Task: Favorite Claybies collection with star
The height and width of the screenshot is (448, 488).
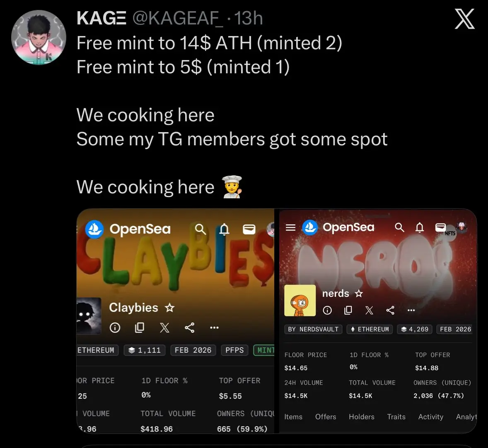Action: point(169,308)
